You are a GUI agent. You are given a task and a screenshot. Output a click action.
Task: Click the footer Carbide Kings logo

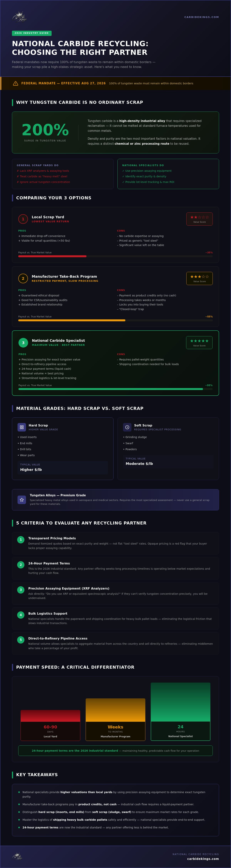(18, 856)
